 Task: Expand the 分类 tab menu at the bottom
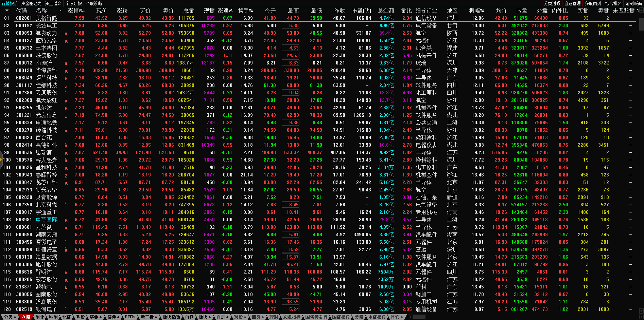click(10, 317)
